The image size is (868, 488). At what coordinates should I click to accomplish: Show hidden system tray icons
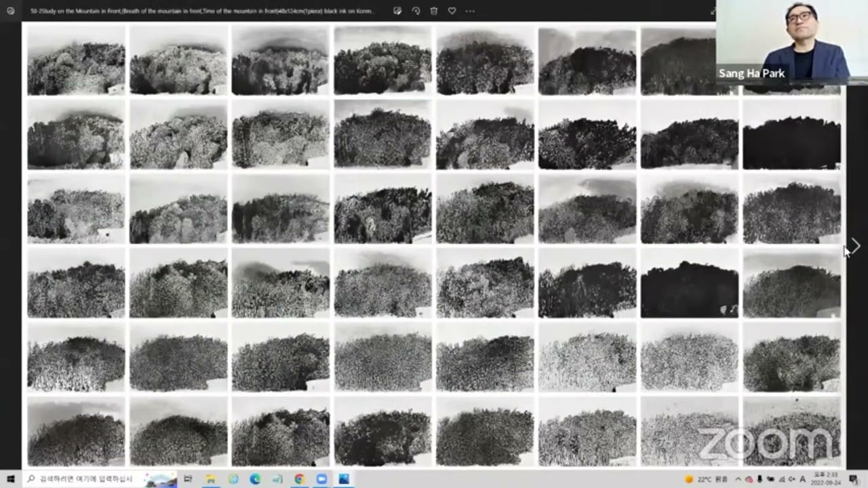(x=738, y=479)
